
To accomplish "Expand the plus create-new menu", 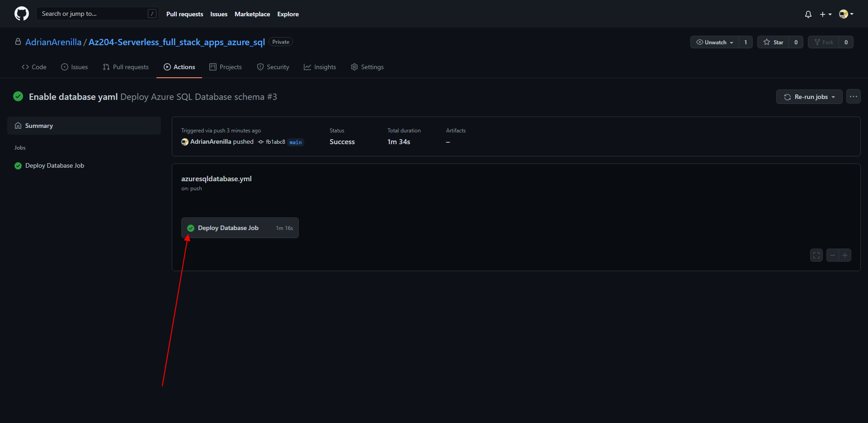I will coord(826,14).
